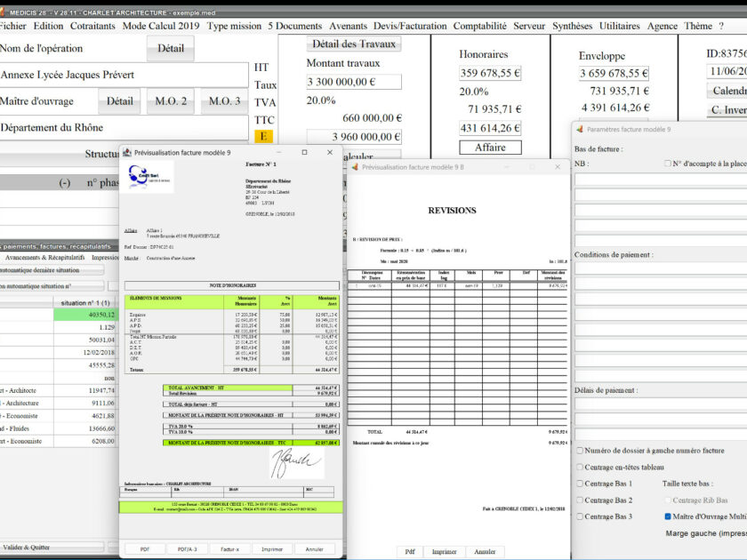
Task: Click the Montant travaux field 3 300 000,00 €
Action: point(354,82)
